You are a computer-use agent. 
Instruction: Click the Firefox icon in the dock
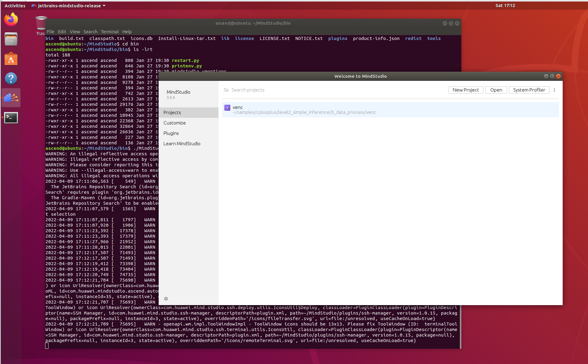coord(11,20)
